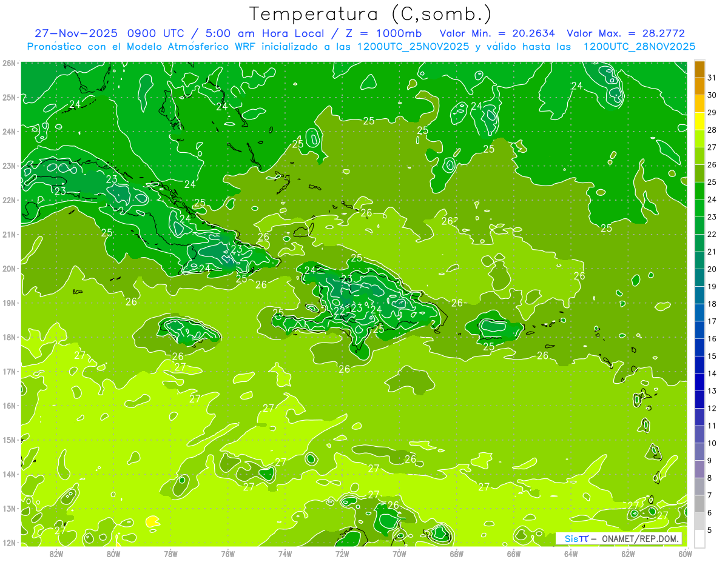
Task: Click the 13N latitude axis label
Action: pos(9,508)
